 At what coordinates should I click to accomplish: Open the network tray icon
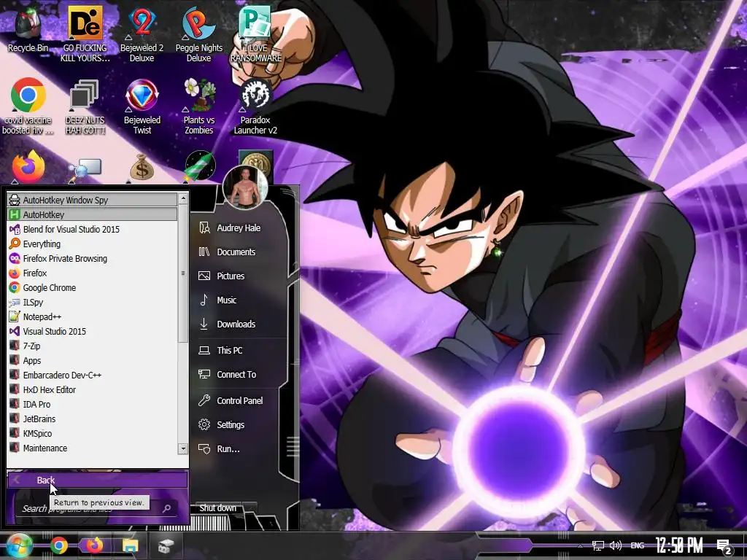[598, 545]
